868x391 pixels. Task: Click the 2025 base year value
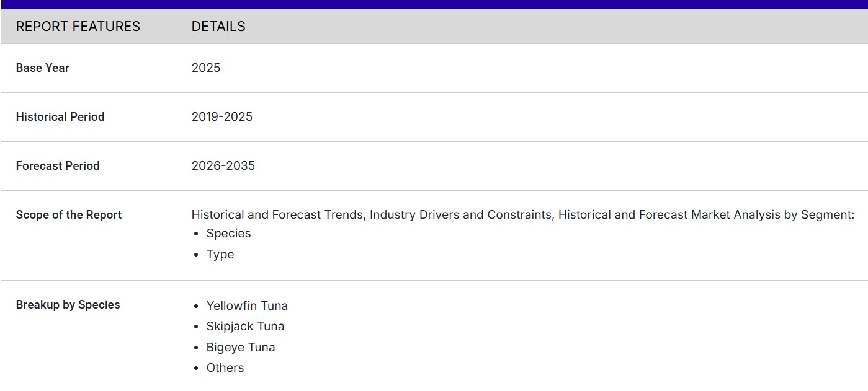205,68
